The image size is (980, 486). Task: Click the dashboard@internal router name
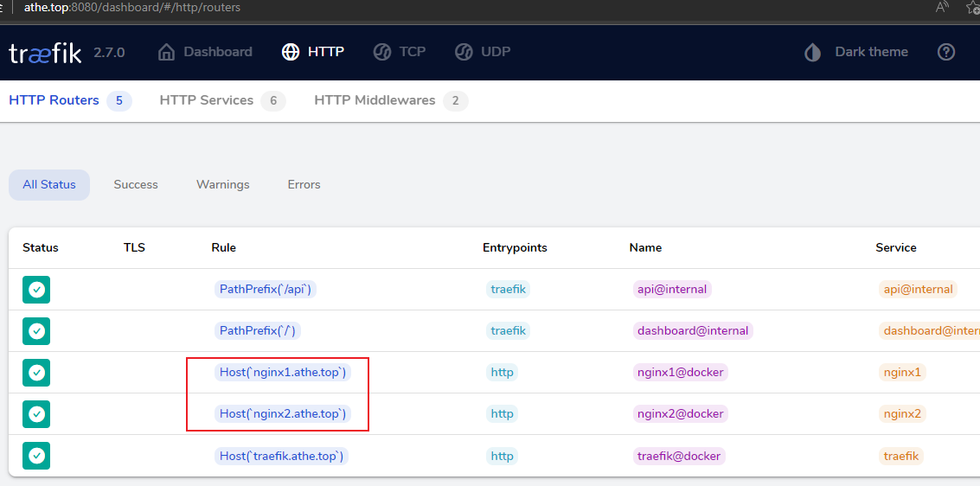(693, 330)
